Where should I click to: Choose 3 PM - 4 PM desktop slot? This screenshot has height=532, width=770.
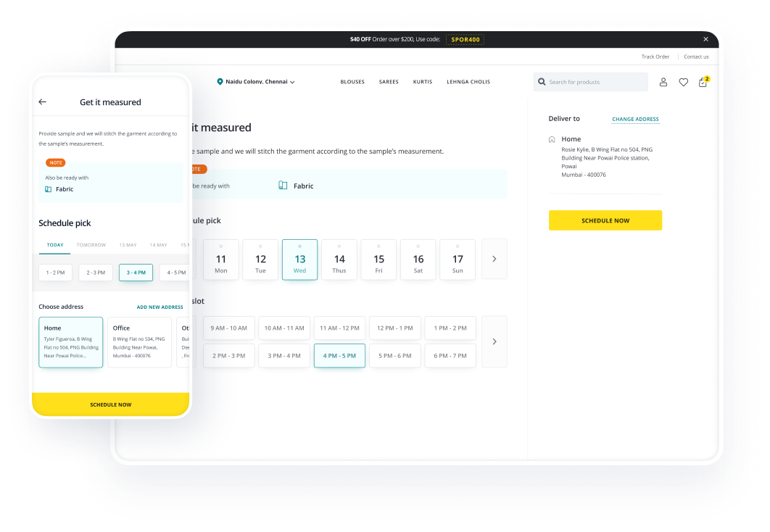point(284,356)
